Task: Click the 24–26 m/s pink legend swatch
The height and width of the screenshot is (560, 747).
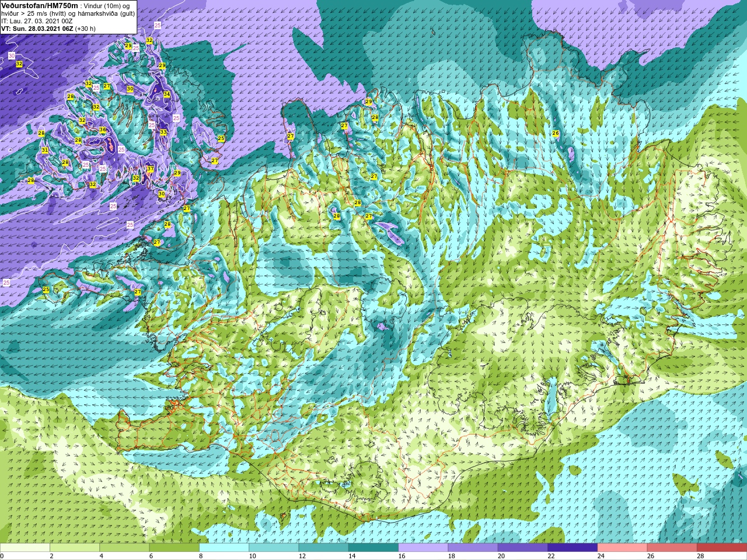Action: 622,548
